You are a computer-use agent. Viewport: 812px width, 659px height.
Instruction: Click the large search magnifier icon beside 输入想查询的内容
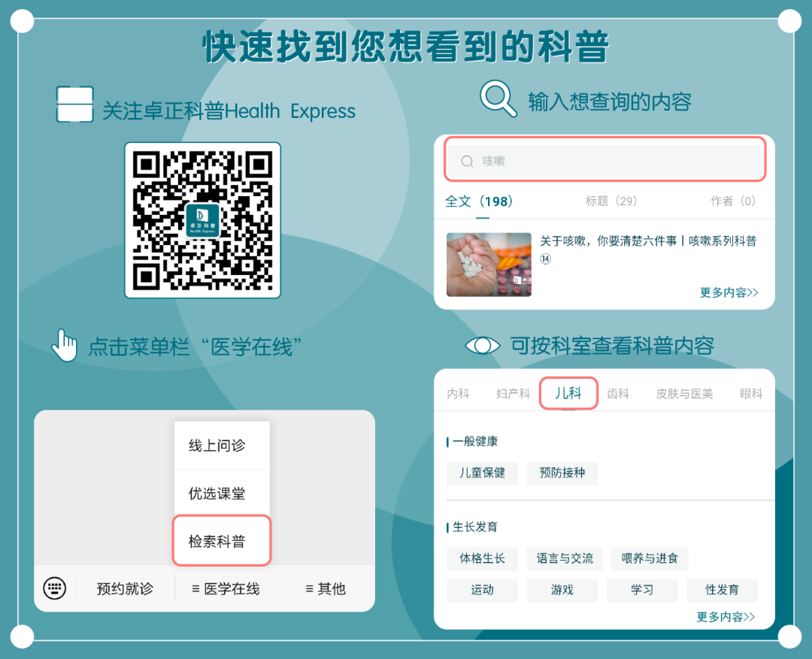point(498,98)
